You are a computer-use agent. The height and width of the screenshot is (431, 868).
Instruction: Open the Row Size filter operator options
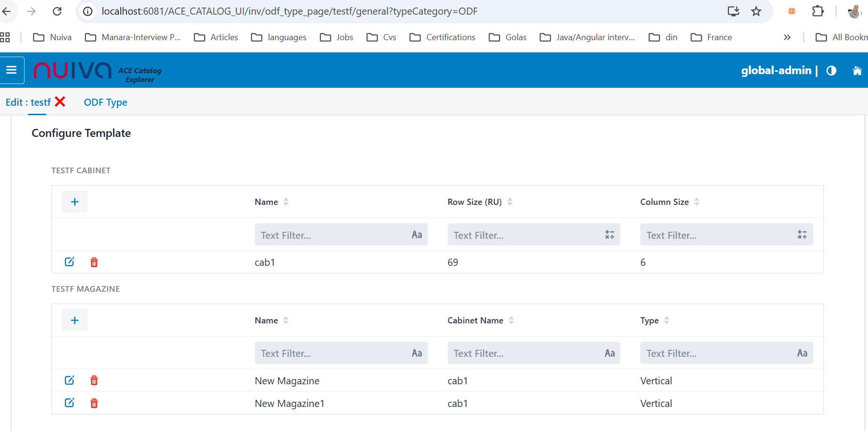(x=609, y=235)
